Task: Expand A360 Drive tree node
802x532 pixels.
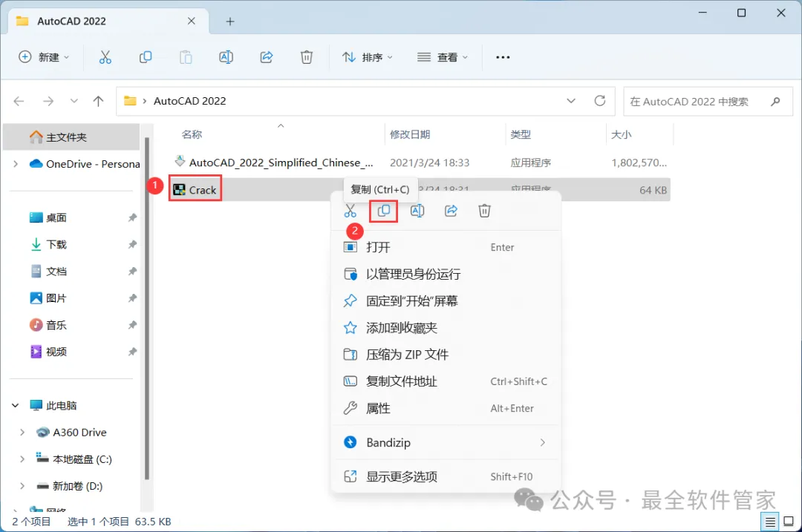Action: click(22, 433)
